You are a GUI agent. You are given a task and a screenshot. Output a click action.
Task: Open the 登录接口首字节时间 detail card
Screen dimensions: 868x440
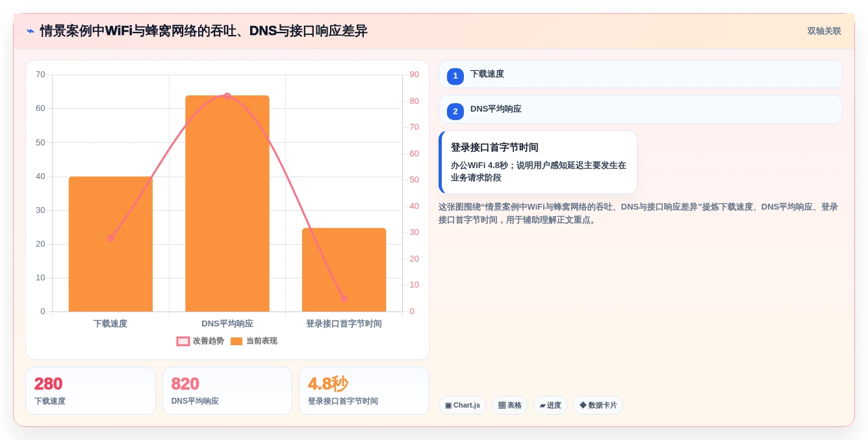coord(538,162)
